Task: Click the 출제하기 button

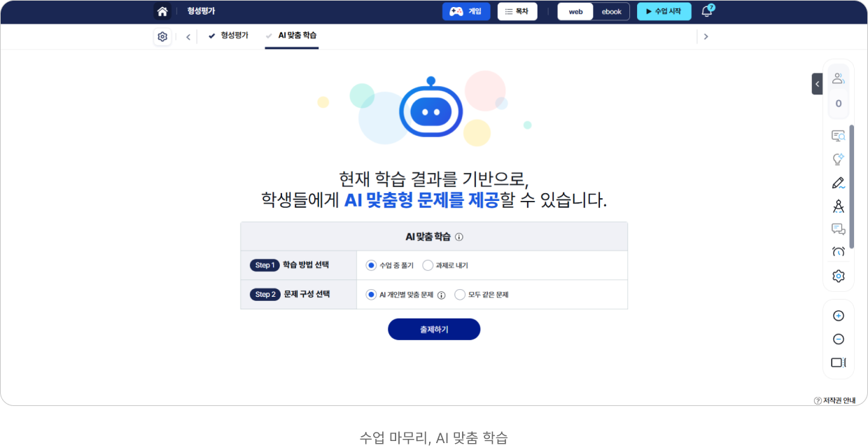Action: [x=434, y=329]
